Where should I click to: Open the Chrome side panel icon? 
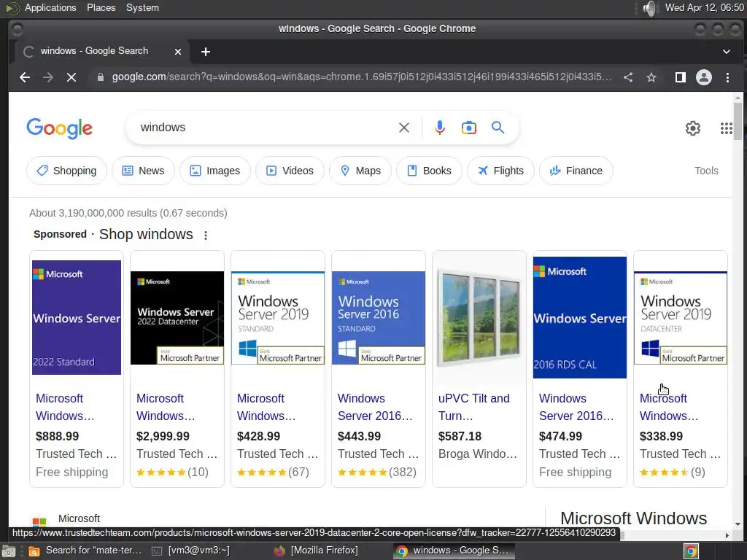pyautogui.click(x=681, y=77)
